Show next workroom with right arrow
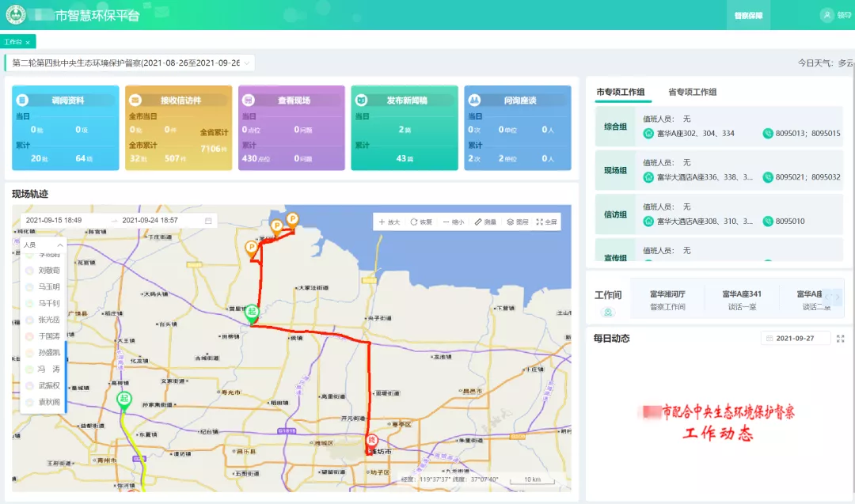The height and width of the screenshot is (504, 855). click(x=838, y=297)
